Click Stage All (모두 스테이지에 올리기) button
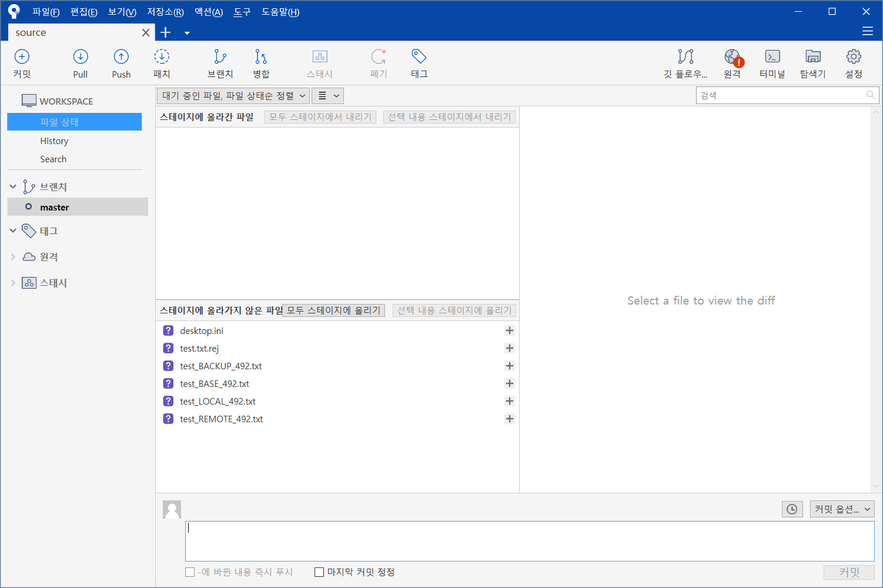Viewport: 883px width, 588px height. point(333,310)
